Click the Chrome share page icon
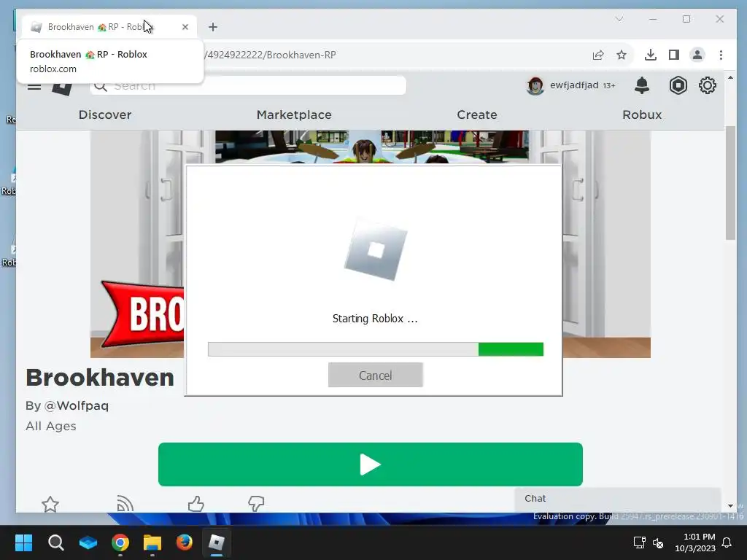Screen dimensions: 747x560 tap(598, 55)
